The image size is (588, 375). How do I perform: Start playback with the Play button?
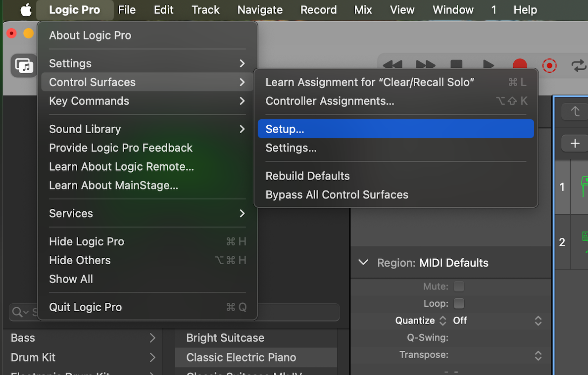click(488, 65)
